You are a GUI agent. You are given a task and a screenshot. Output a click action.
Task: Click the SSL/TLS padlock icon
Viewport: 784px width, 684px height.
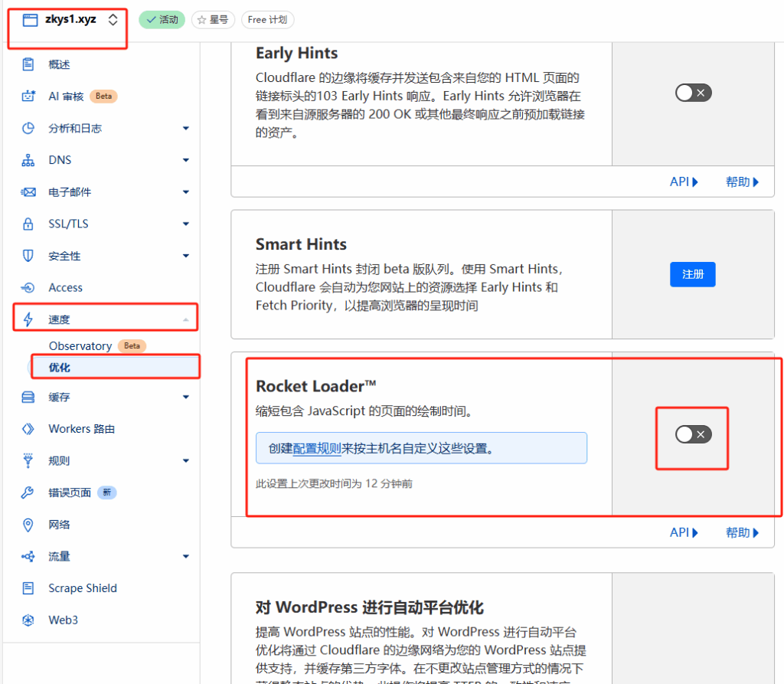28,224
